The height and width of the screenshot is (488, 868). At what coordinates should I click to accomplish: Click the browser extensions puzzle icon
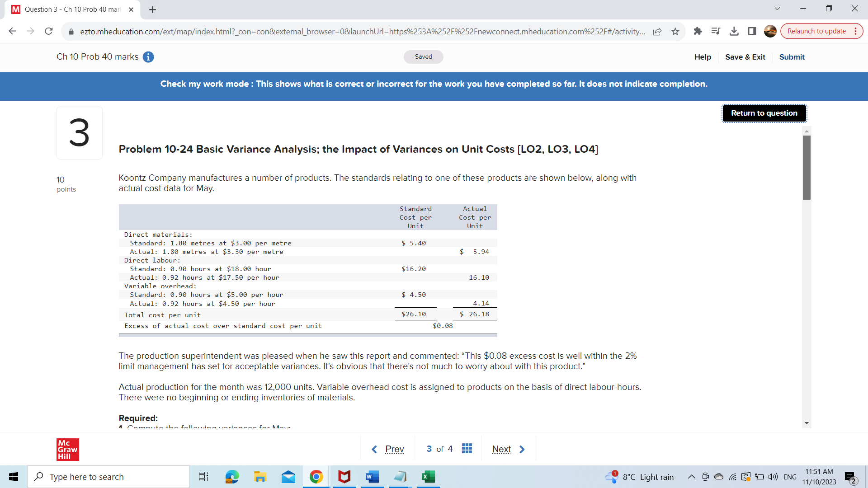(698, 31)
